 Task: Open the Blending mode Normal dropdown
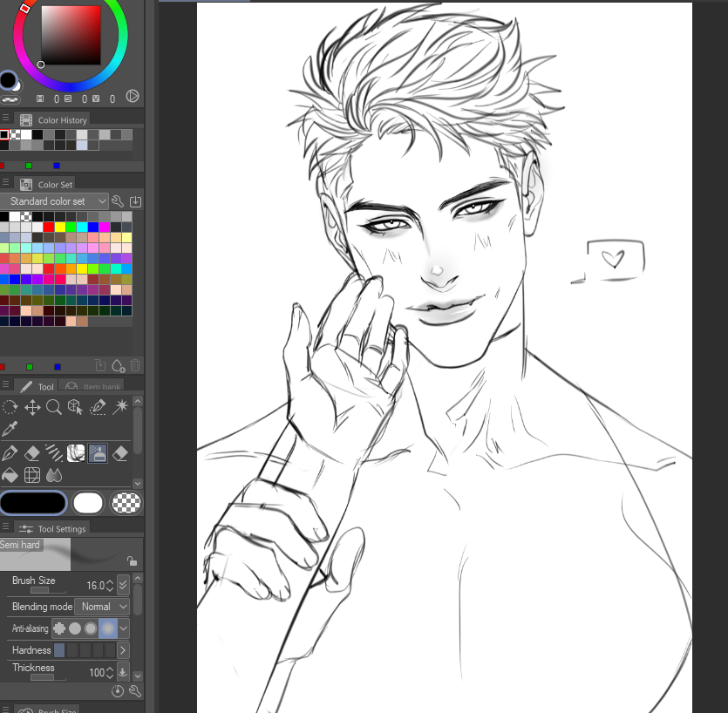102,607
